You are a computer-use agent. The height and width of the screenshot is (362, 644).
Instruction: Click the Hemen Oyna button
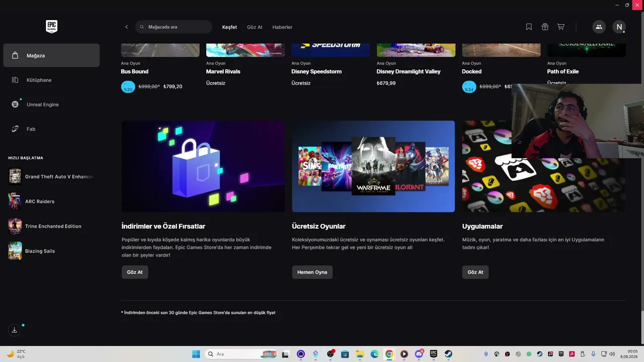pyautogui.click(x=312, y=272)
